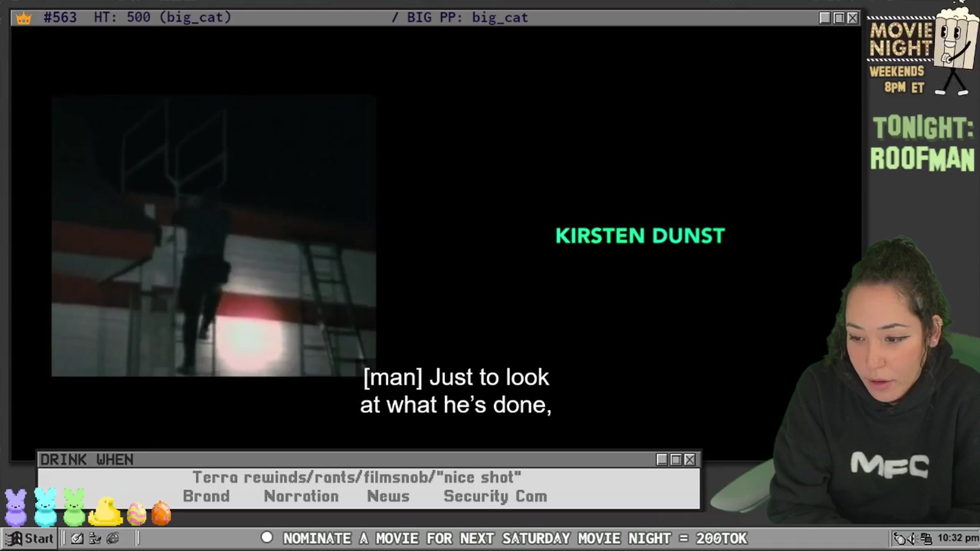Click the 'Security Cam' drink rule
The image size is (980, 551).
point(495,496)
